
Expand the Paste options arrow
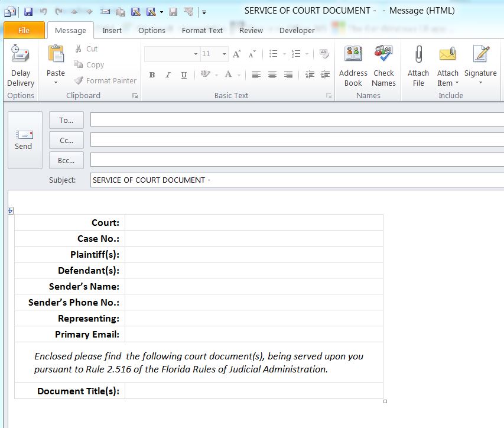[x=56, y=83]
